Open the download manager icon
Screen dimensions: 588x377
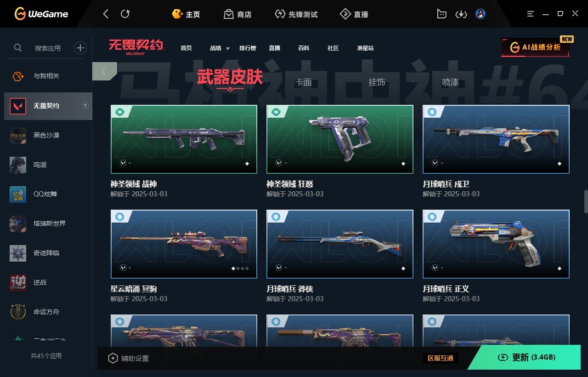(461, 14)
